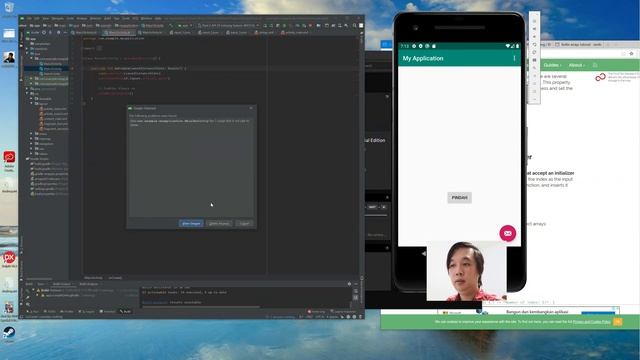Viewport: 640px width, 360px height.
Task: Open the Privacy and Cookie Policy link
Action: pyautogui.click(x=591, y=322)
